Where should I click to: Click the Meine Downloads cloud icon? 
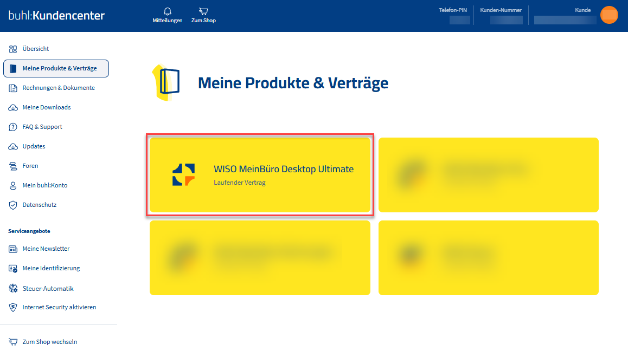point(13,108)
